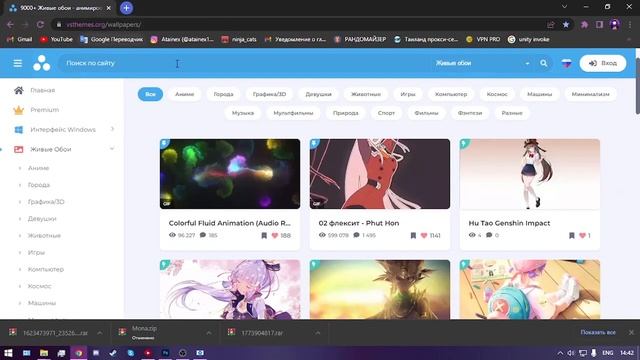The image size is (640, 360).
Task: Open Компьютер in the sidebar list
Action: (46, 269)
